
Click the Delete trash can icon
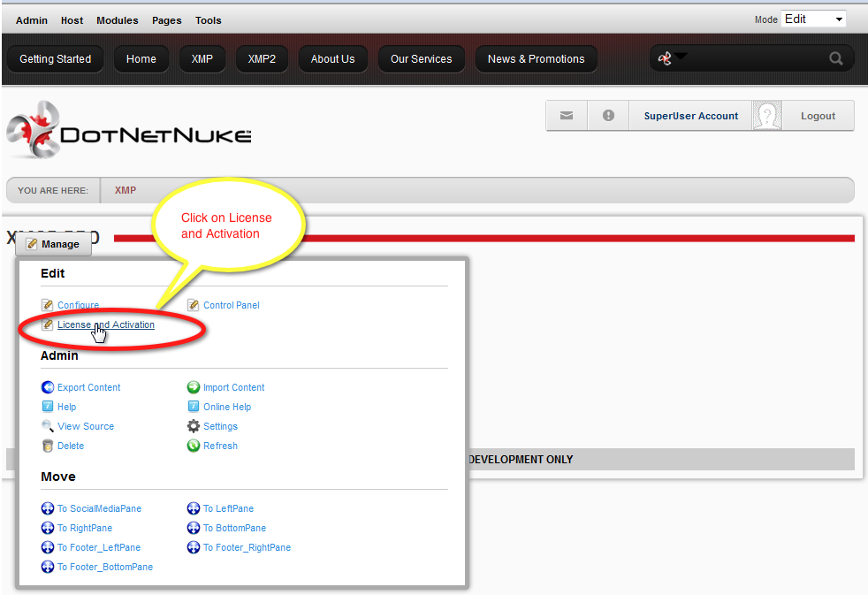48,446
